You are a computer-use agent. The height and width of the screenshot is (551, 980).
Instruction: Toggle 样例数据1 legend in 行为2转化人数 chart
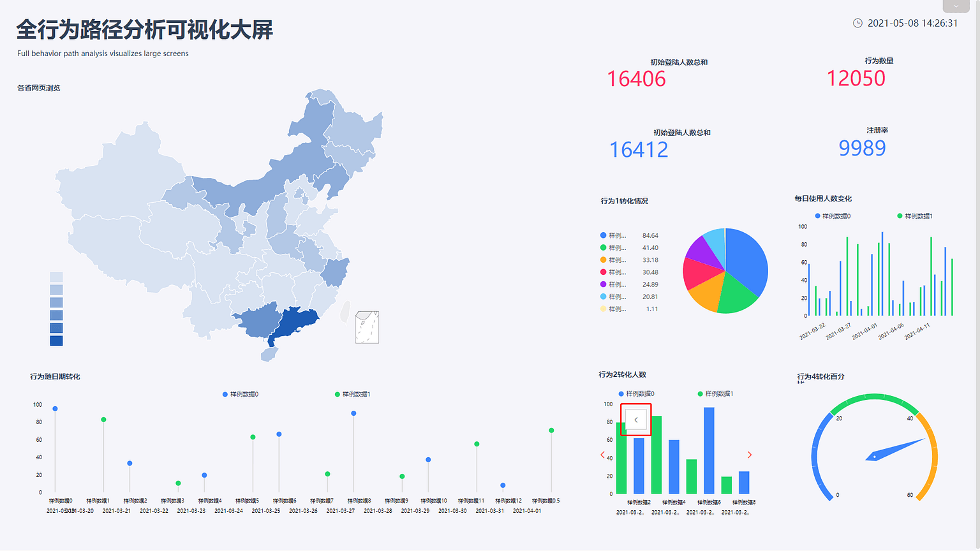[x=715, y=393]
